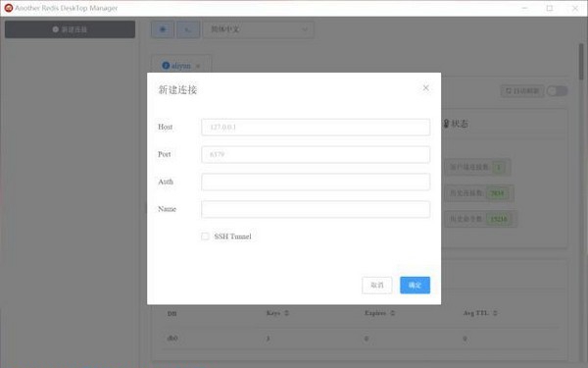Click the 自动刷新 auto refresh tag
This screenshot has width=588, height=368.
(522, 91)
